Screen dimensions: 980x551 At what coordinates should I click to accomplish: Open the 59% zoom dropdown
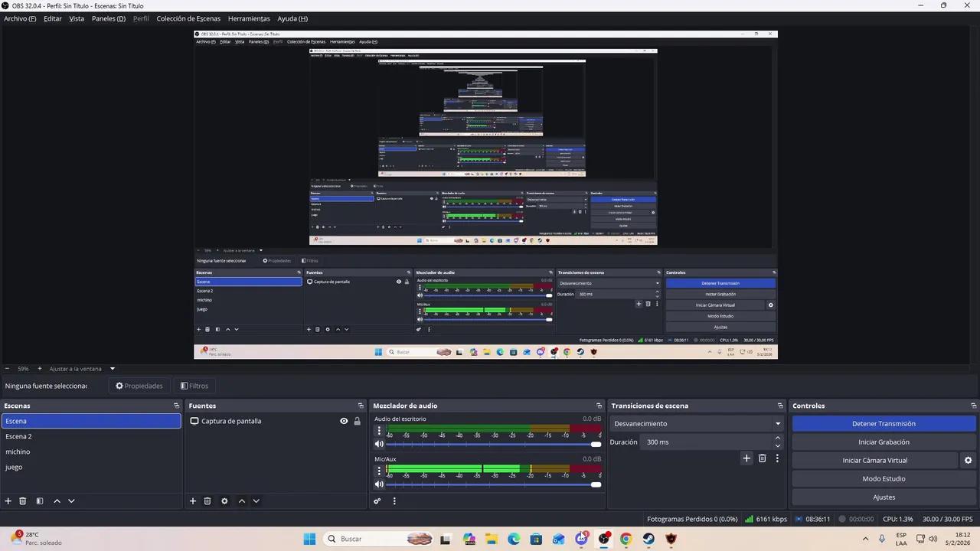[24, 368]
